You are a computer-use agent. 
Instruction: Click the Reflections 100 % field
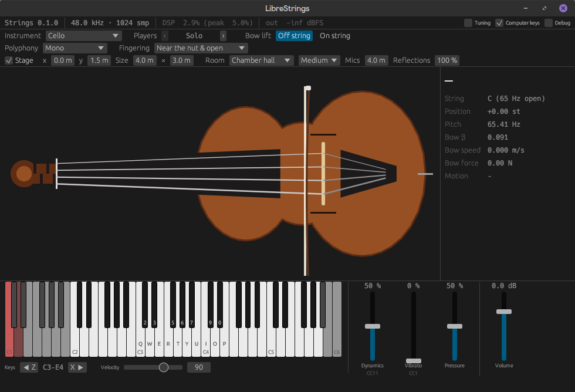pyautogui.click(x=447, y=60)
